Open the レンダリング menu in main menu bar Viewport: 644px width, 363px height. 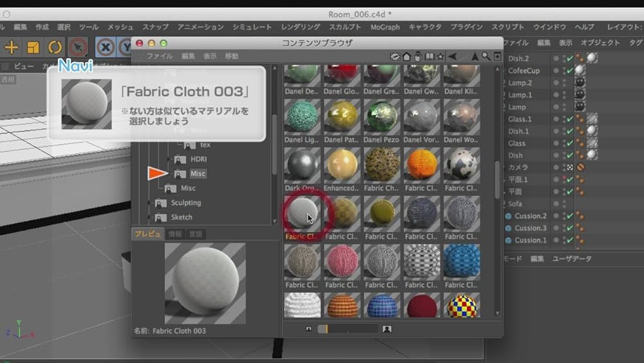(x=301, y=27)
